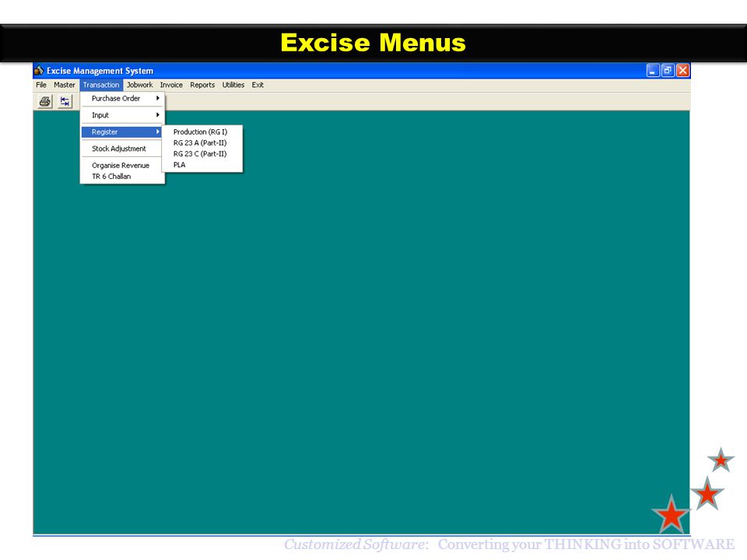This screenshot has width=747, height=560.
Task: Minimize the Excise Management System window
Action: (x=653, y=71)
